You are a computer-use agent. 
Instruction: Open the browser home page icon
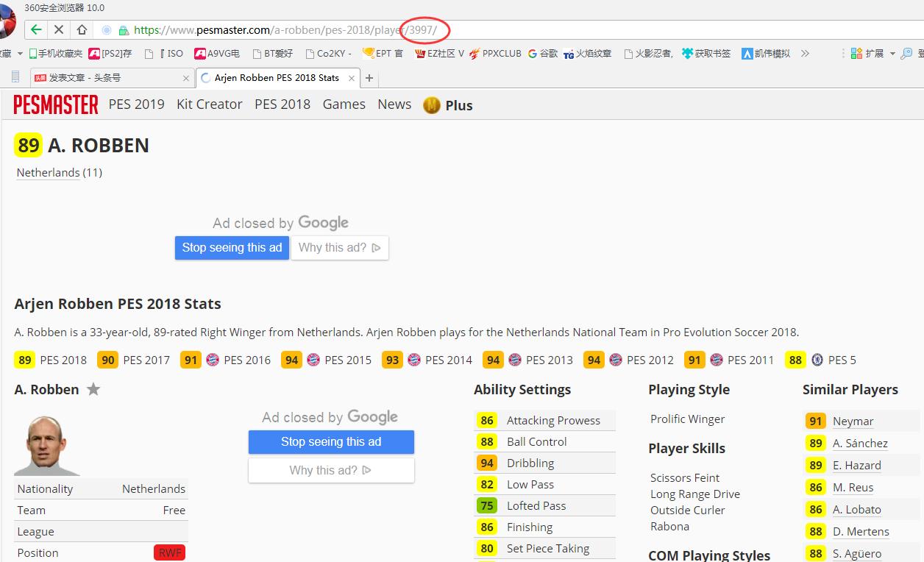tap(82, 31)
